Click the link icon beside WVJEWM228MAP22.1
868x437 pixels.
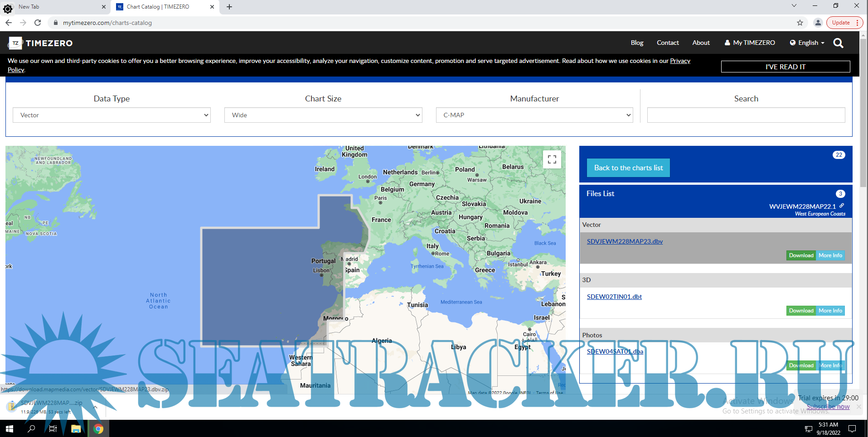pyautogui.click(x=842, y=206)
